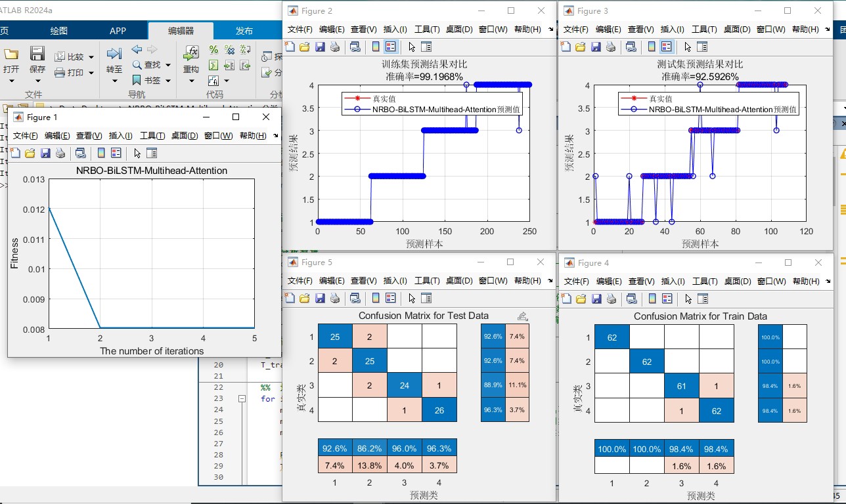Screen dimensions: 846x504
Task: Click Link Plot icon in Figure 2 toolbar
Action: 355,47
